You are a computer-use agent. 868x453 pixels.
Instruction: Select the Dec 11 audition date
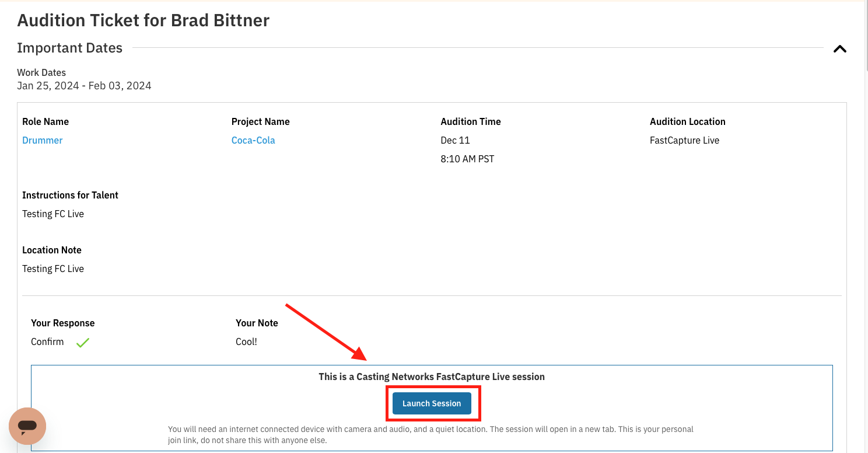[x=455, y=140]
